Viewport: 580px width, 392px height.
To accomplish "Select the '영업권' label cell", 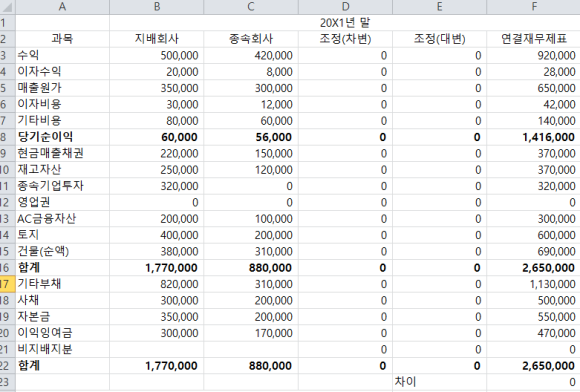I will tap(62, 202).
